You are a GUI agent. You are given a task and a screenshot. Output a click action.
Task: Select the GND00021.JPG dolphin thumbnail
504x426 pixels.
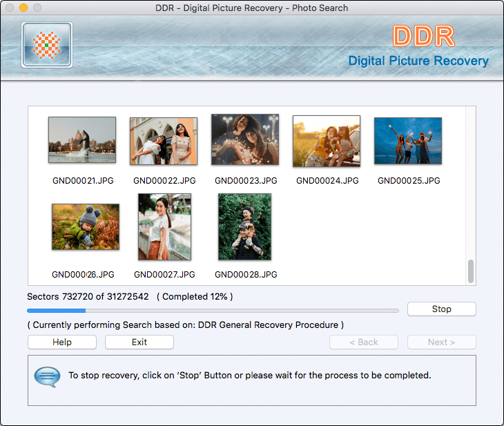(82, 140)
